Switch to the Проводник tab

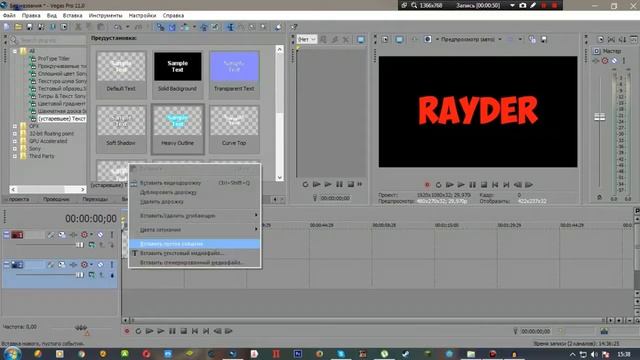coord(56,199)
